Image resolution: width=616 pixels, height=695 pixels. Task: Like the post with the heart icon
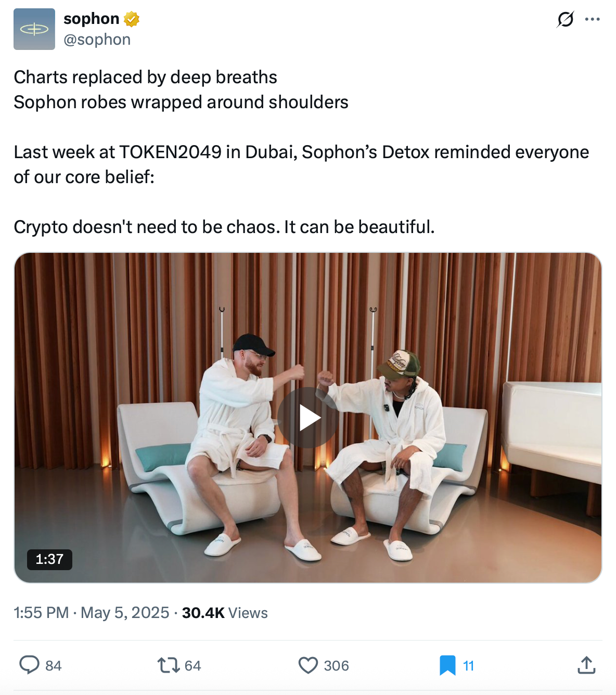click(308, 665)
